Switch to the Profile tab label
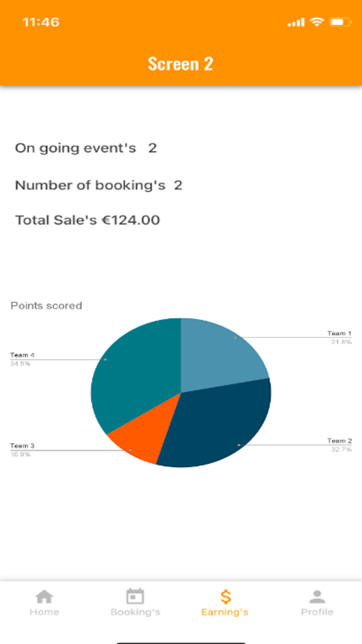 317,612
